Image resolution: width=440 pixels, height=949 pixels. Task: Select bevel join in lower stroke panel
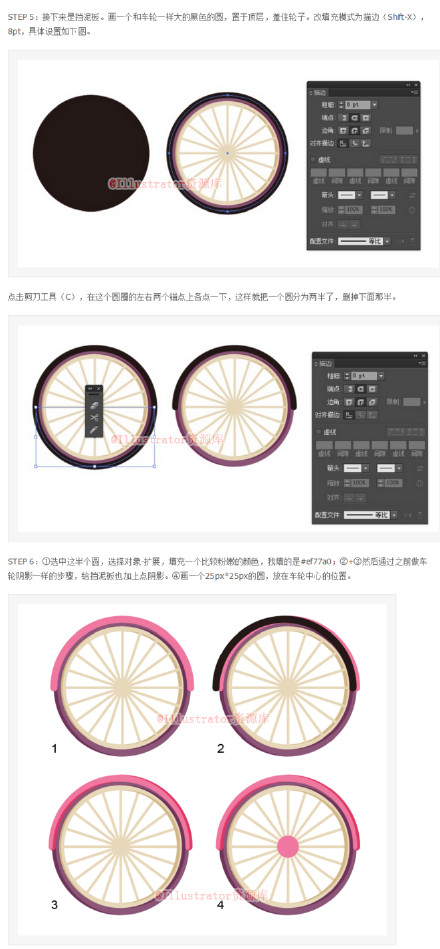[x=372, y=402]
